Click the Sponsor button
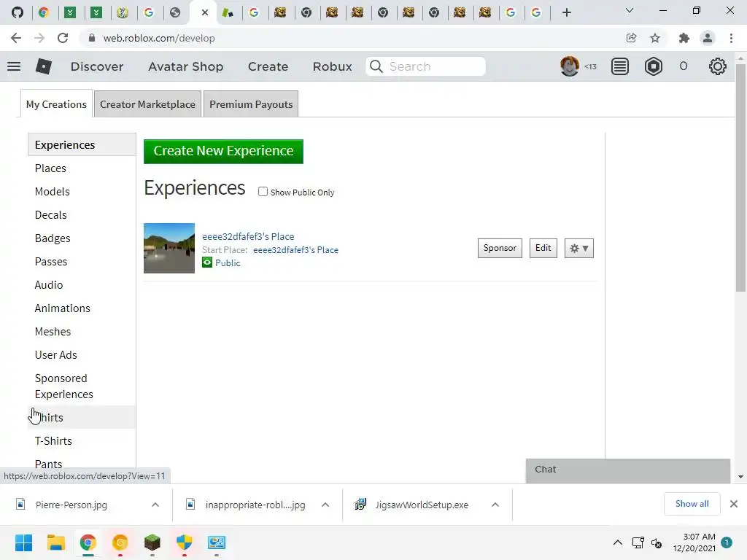747x560 pixels. click(x=500, y=248)
